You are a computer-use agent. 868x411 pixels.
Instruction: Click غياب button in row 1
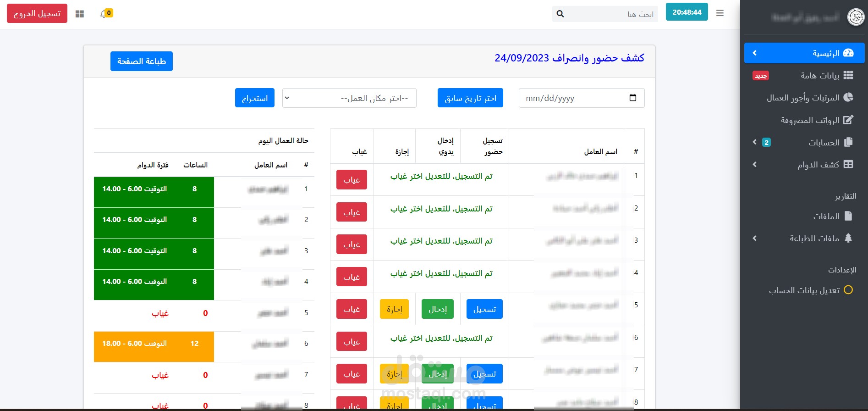352,180
